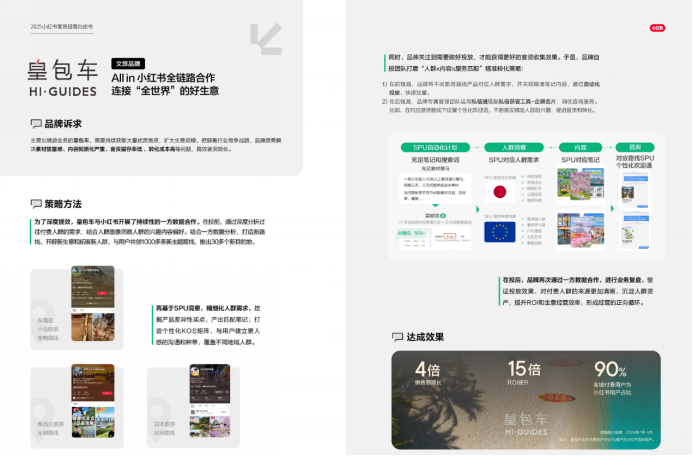Select the 咨询 green pill

click(635, 147)
